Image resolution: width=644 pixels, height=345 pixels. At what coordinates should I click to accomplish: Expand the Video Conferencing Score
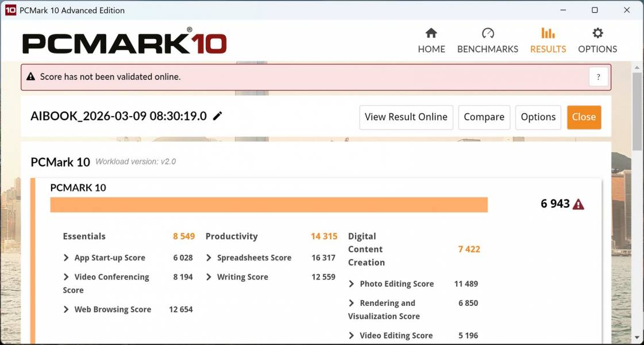[x=66, y=277]
